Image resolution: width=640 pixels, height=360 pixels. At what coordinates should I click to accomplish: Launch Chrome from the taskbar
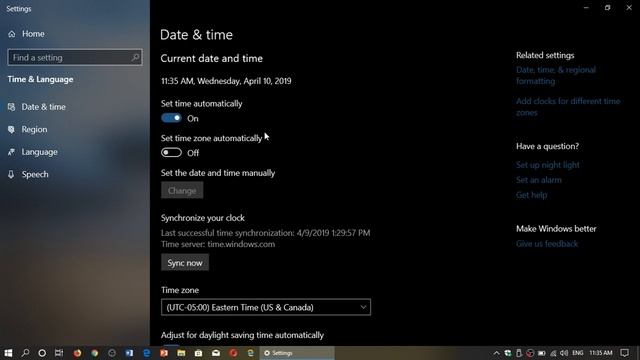pos(95,353)
